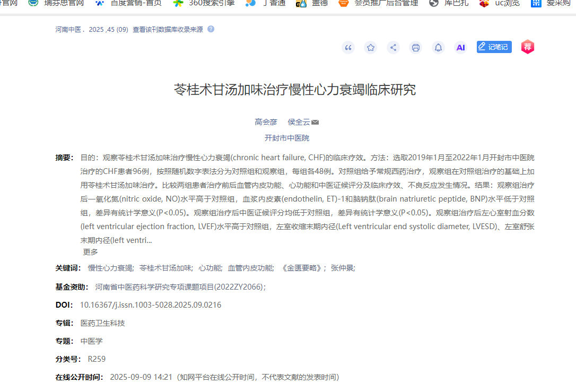Open the AI assistant icon
The width and height of the screenshot is (576, 392).
[x=460, y=47]
